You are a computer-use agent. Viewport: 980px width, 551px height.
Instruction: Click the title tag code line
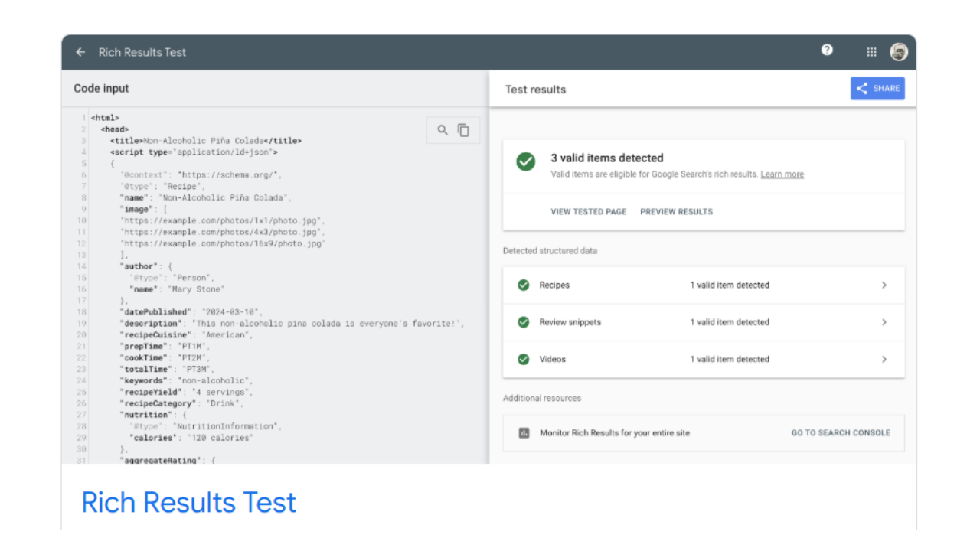(x=205, y=141)
